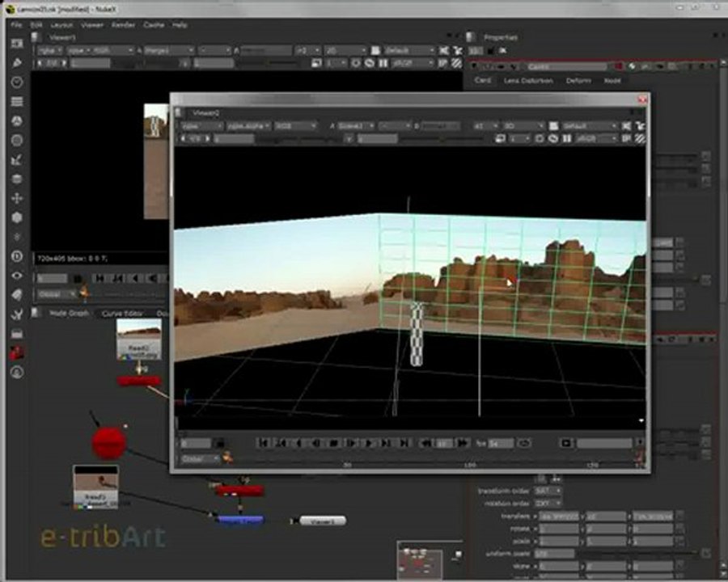Viewport: 728px width, 582px height.
Task: Click the uniform scale value field
Action: [x=554, y=553]
